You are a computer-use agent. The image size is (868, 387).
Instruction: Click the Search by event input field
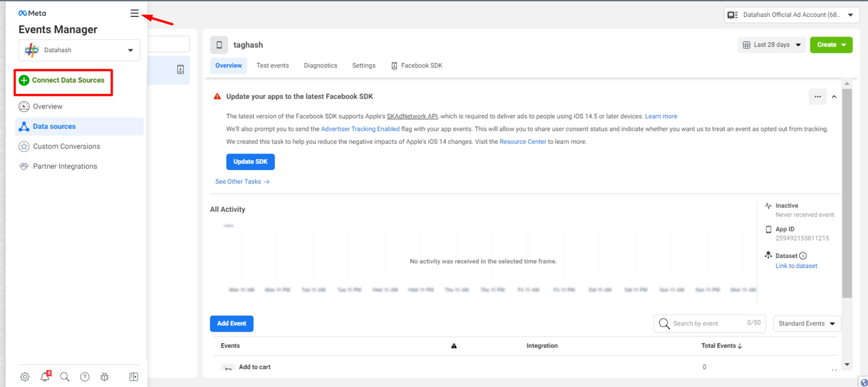710,324
